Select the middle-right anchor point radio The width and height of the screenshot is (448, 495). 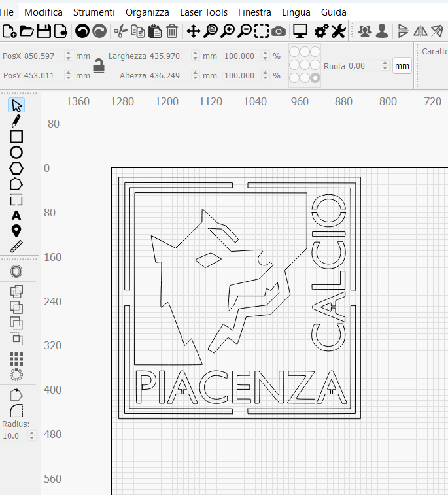click(x=315, y=65)
